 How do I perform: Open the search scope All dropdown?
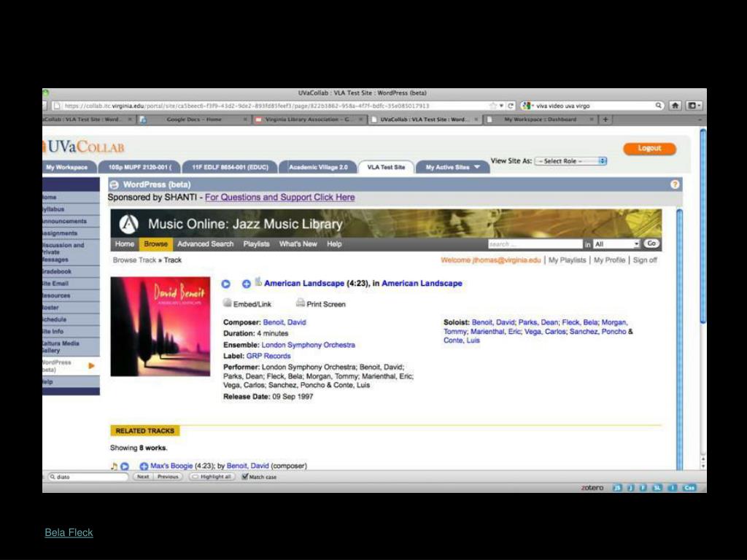(616, 244)
